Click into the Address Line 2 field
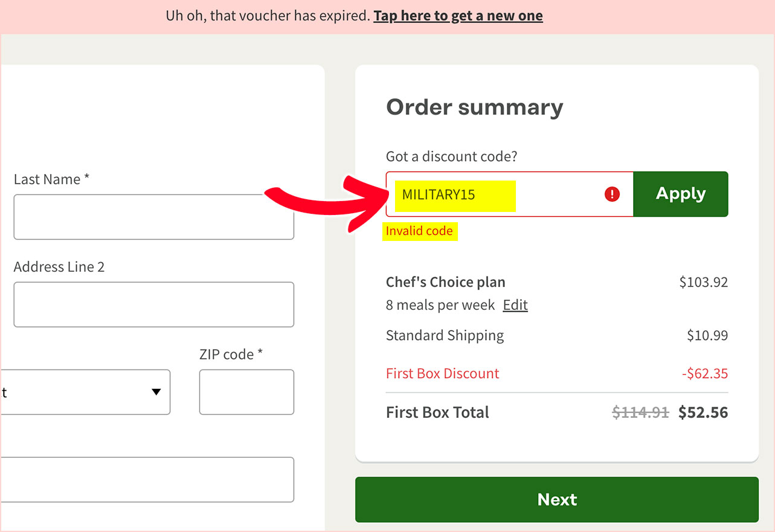The image size is (775, 532). [154, 304]
